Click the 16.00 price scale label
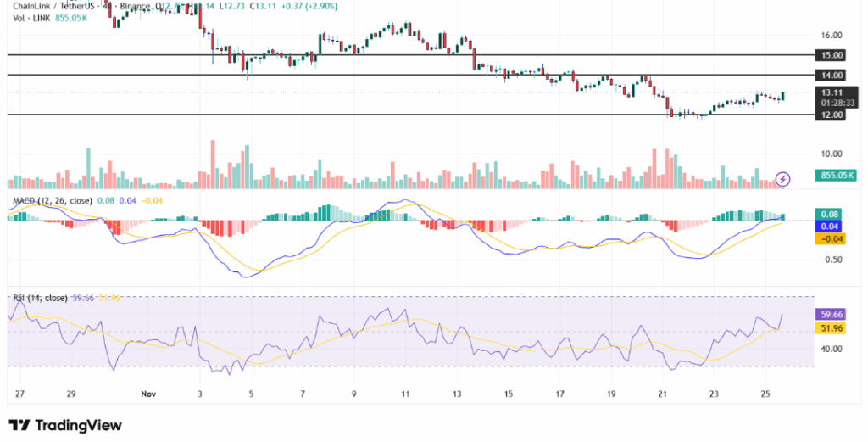This screenshot has height=442, width=868. pyautogui.click(x=830, y=36)
